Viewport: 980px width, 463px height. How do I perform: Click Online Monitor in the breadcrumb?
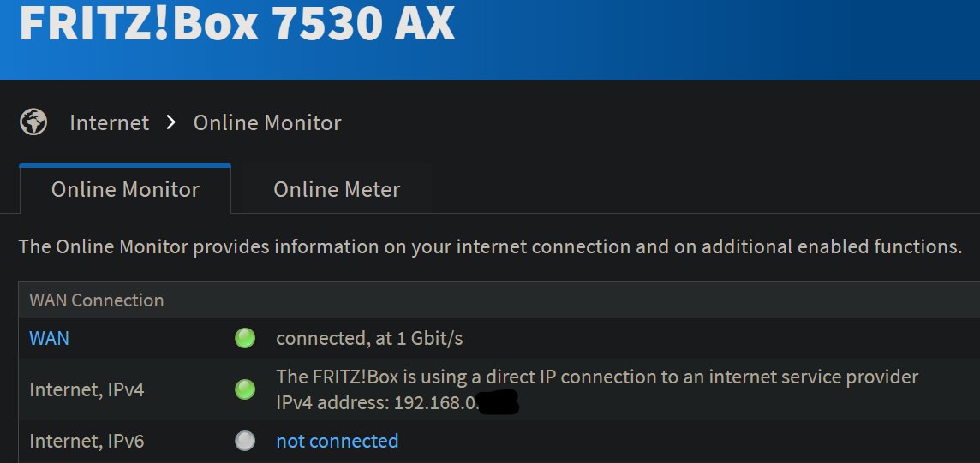coord(267,122)
